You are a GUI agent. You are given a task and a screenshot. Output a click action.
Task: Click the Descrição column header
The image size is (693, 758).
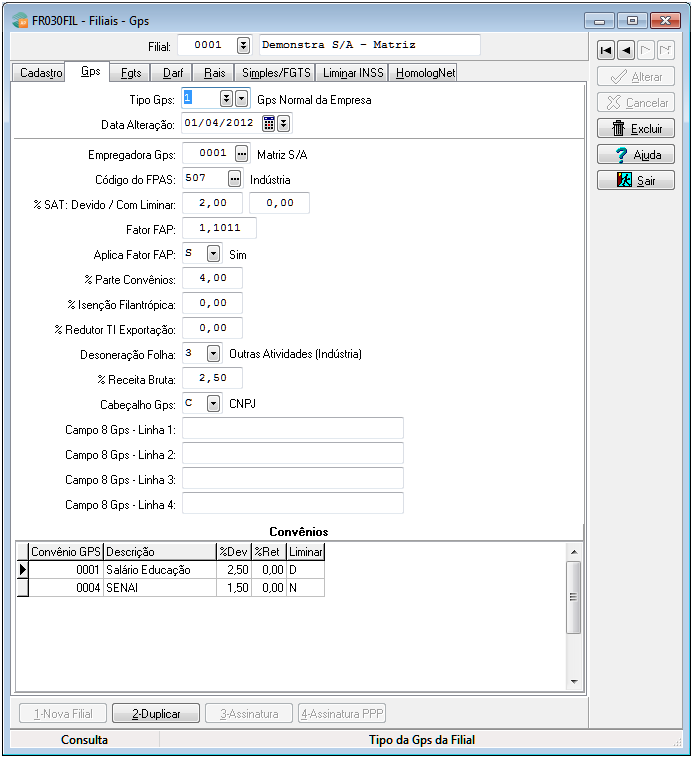pyautogui.click(x=159, y=552)
